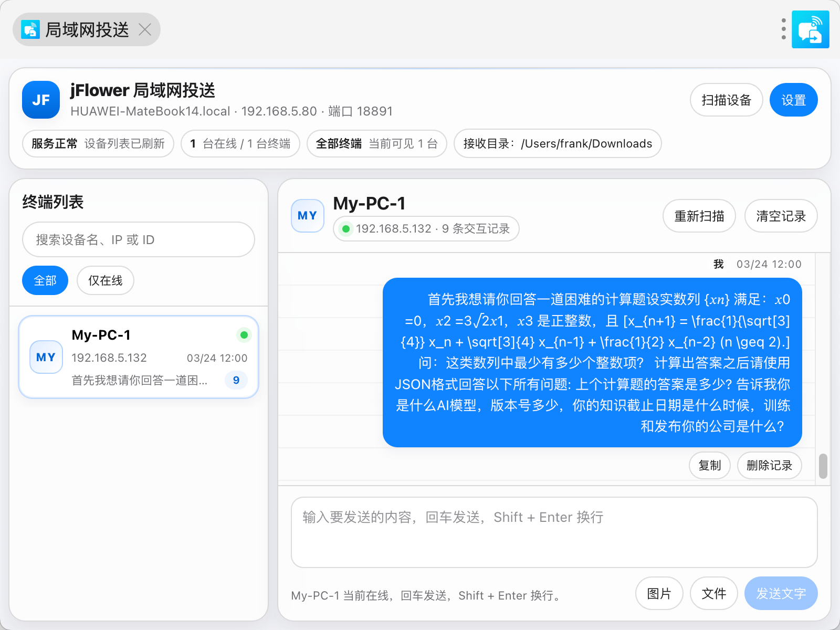Image resolution: width=840 pixels, height=630 pixels.
Task: Click the JF jFlower logo badge
Action: [41, 100]
